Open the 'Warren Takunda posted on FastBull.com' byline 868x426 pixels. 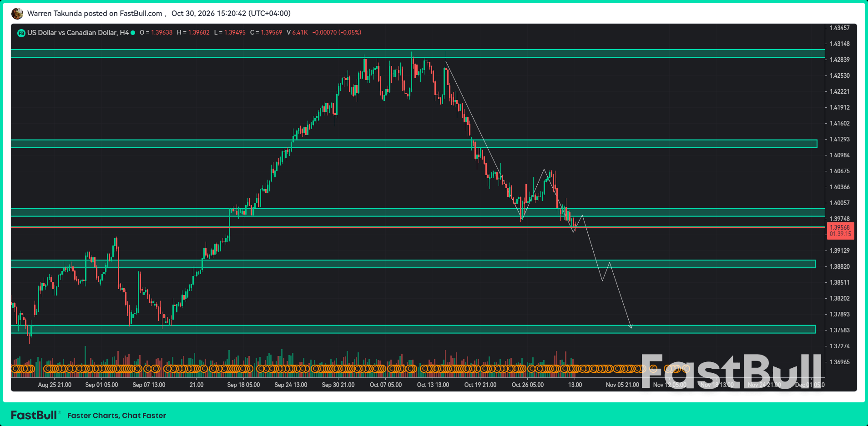tap(95, 14)
